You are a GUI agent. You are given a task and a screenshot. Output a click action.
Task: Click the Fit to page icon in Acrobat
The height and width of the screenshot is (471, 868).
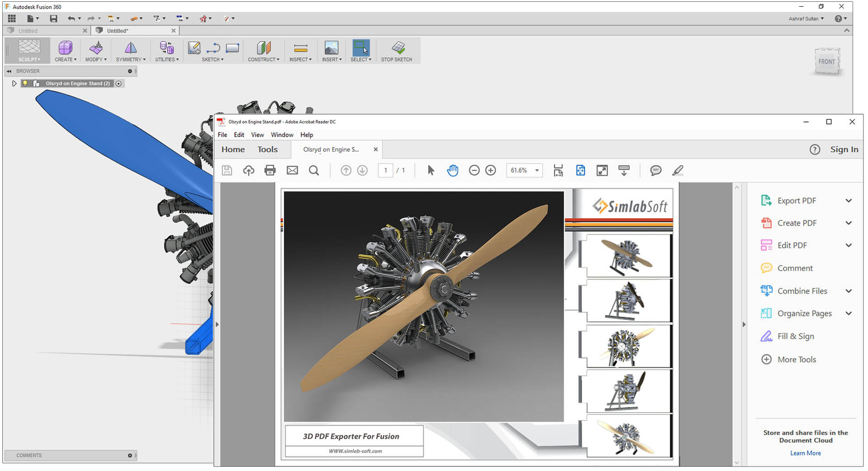pyautogui.click(x=580, y=170)
